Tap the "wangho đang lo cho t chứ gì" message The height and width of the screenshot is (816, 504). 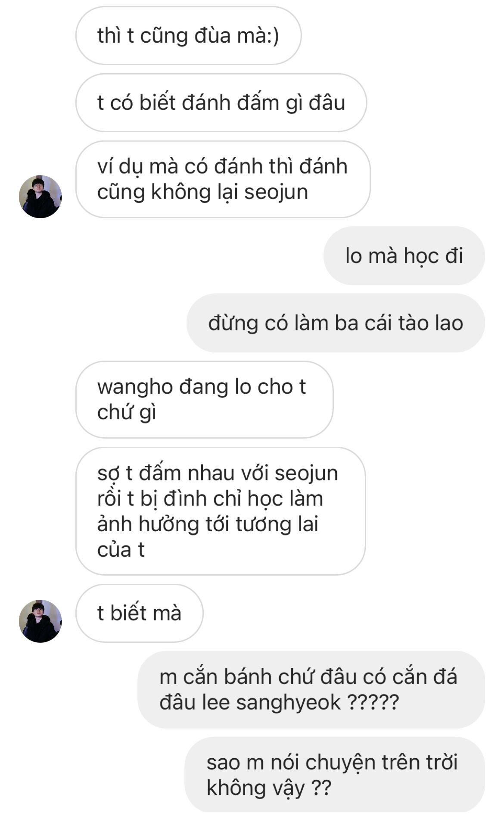pos(204,399)
